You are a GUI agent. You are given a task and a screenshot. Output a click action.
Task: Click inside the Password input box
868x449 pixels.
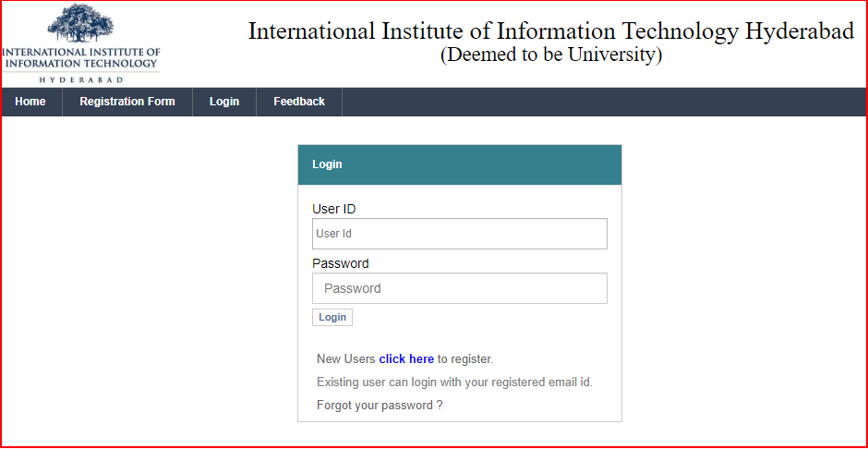(x=459, y=288)
